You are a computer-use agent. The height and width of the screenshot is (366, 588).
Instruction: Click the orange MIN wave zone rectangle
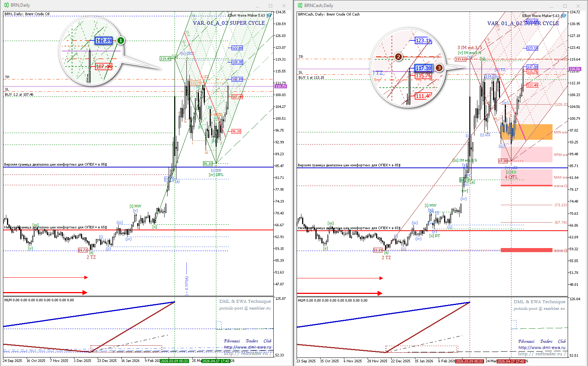(536, 132)
